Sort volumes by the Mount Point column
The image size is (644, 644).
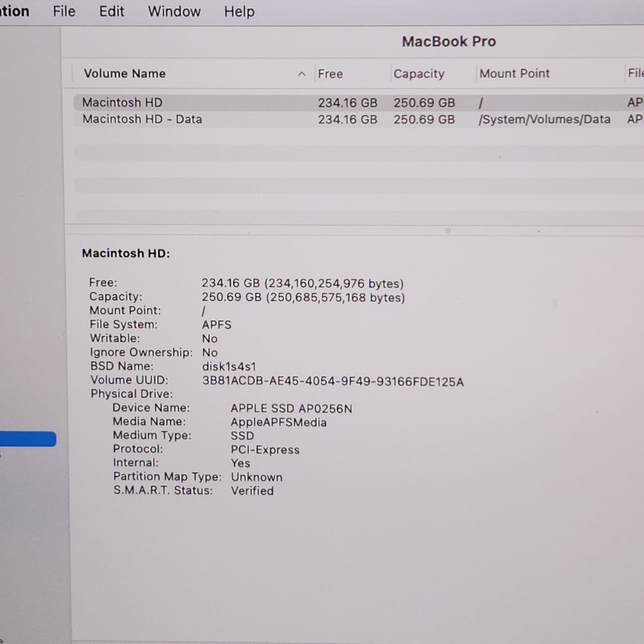(514, 73)
